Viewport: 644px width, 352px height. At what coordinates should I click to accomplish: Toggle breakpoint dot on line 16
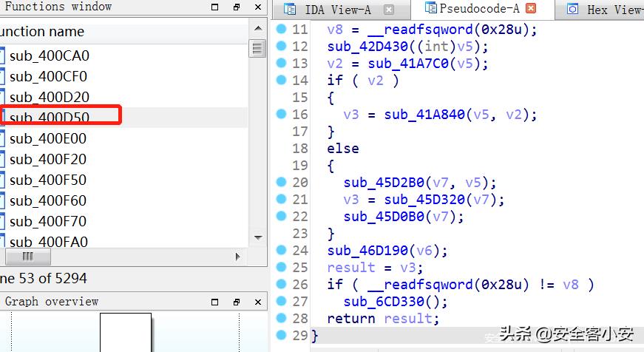tap(281, 114)
